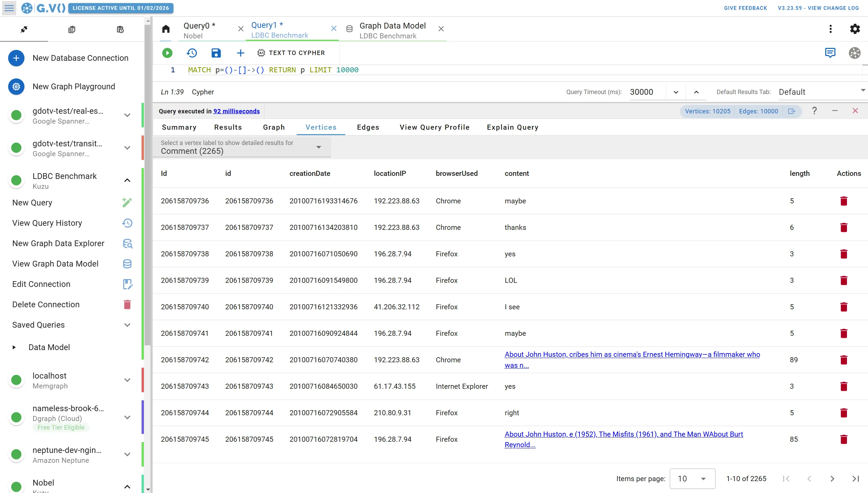Switch to the Summary results tab

(x=179, y=127)
